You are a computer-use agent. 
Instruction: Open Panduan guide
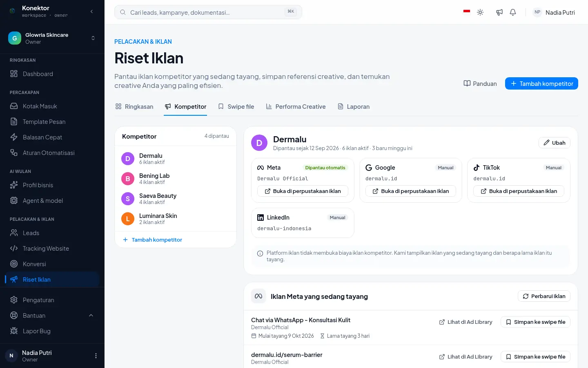pos(480,83)
